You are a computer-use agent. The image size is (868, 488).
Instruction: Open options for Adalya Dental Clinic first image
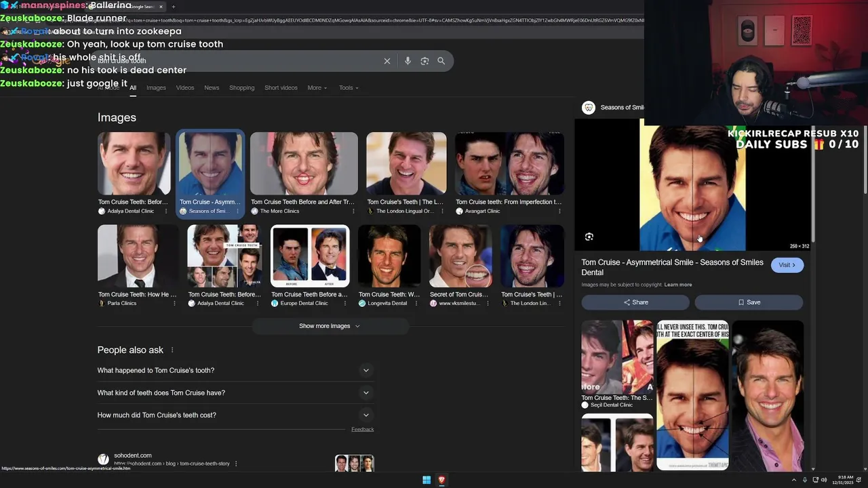point(165,211)
